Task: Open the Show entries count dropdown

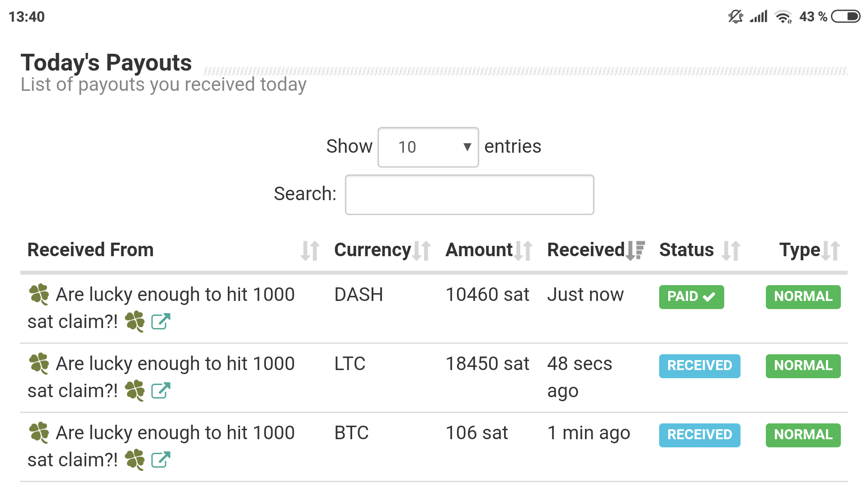Action: [428, 147]
